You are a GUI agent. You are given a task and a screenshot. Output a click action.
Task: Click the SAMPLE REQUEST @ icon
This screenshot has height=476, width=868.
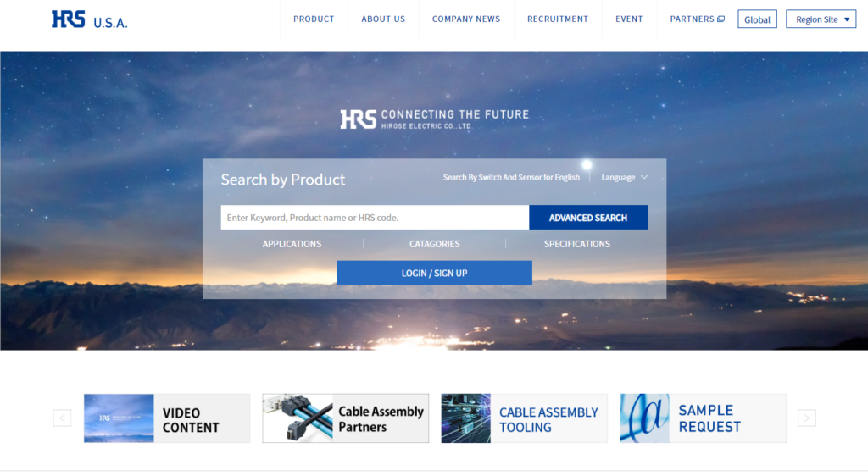[645, 418]
